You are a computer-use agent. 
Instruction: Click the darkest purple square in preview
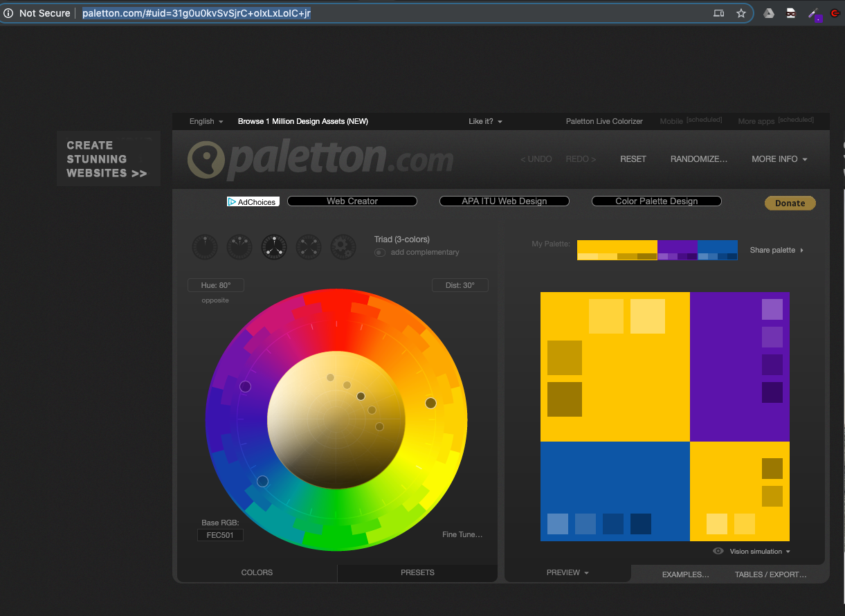pos(772,392)
